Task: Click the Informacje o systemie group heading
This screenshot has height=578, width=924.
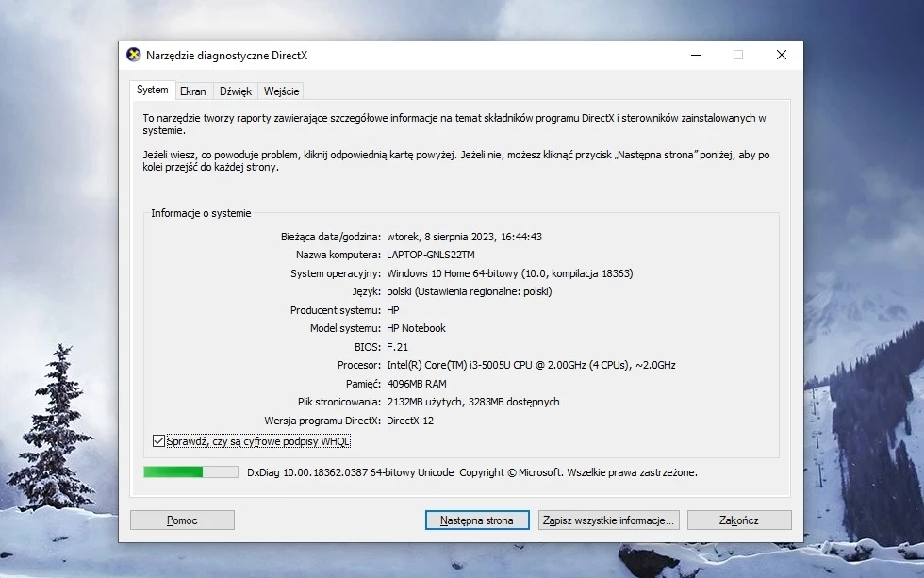Action: click(201, 213)
